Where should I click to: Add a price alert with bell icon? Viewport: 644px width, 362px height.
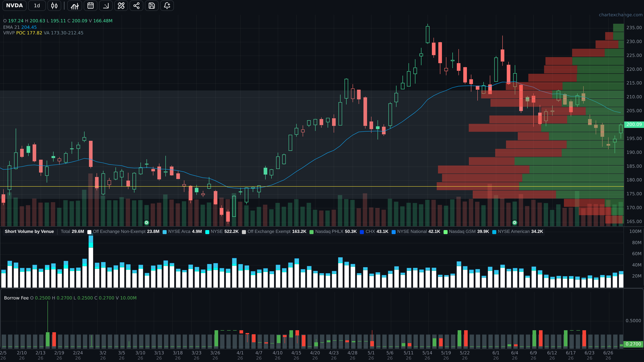click(x=167, y=5)
